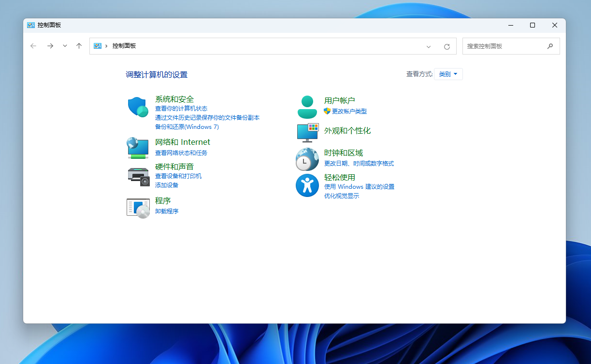Open the 外观和个性化 category link
Viewport: 591px width, 364px height.
347,131
